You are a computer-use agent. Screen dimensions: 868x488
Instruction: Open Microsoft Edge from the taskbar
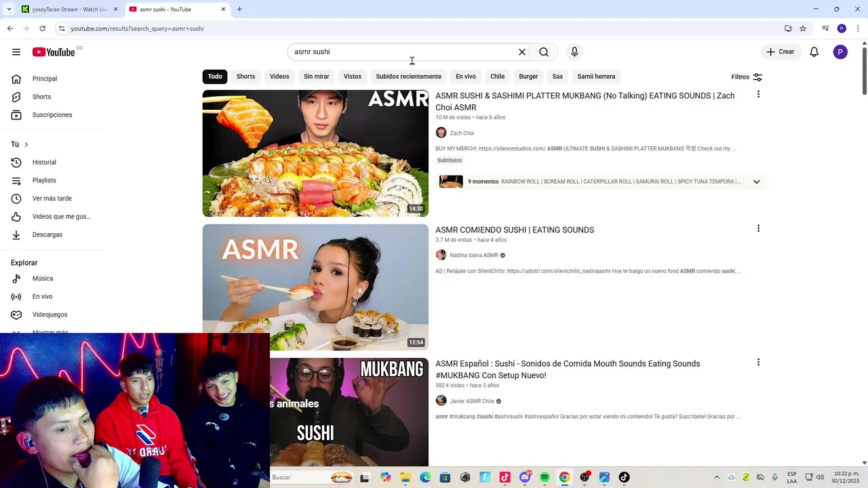pyautogui.click(x=425, y=478)
